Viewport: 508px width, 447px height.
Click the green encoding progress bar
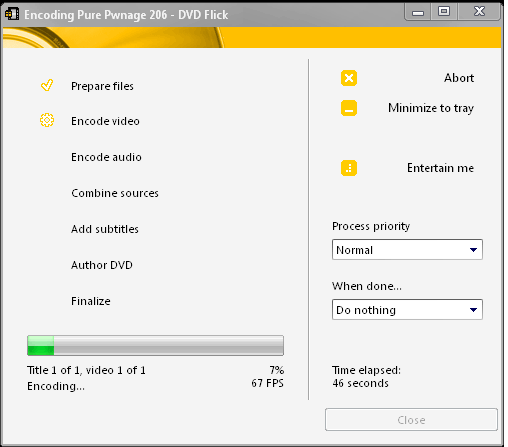coord(155,346)
